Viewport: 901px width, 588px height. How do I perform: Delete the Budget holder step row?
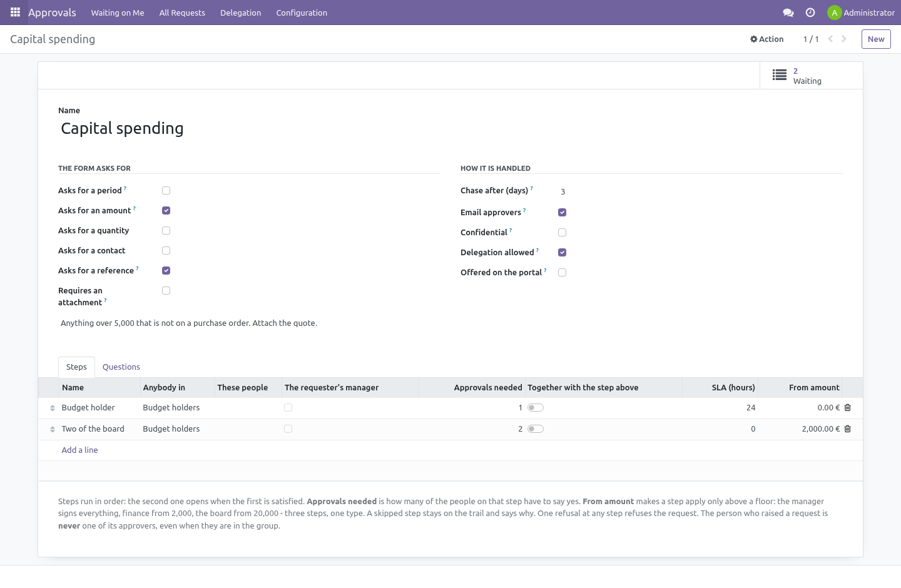(848, 408)
